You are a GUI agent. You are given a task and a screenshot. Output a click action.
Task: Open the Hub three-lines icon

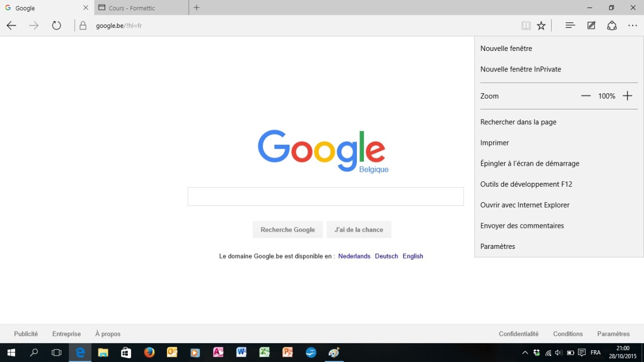[570, 26]
